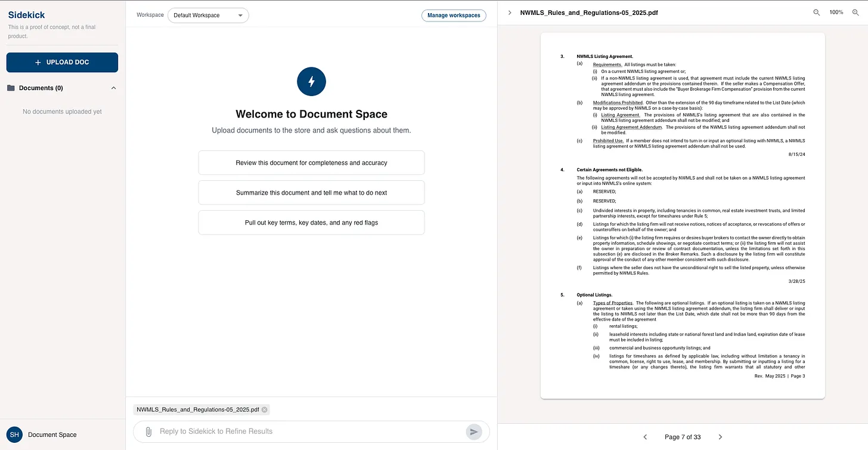
Task: Remove the attached NWMLS PDF file chip
Action: [265, 409]
